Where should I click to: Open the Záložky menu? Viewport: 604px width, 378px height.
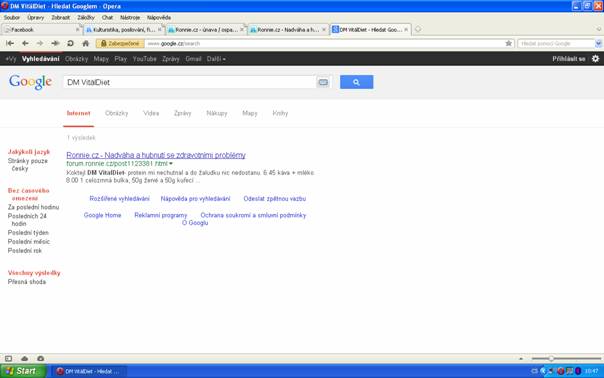[86, 17]
